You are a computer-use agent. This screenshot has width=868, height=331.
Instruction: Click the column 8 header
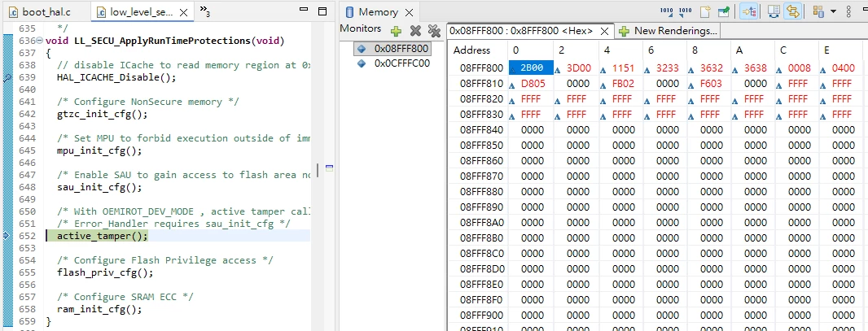pos(710,50)
